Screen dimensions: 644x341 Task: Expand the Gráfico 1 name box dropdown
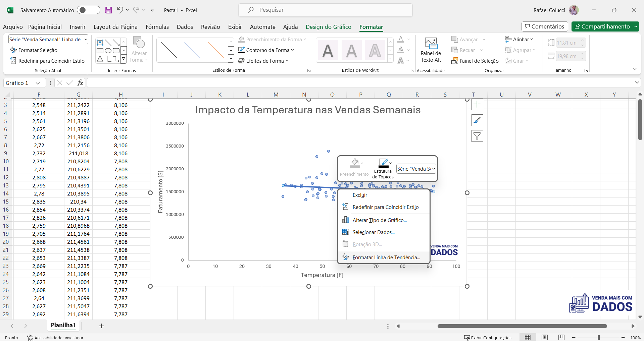[x=38, y=83]
